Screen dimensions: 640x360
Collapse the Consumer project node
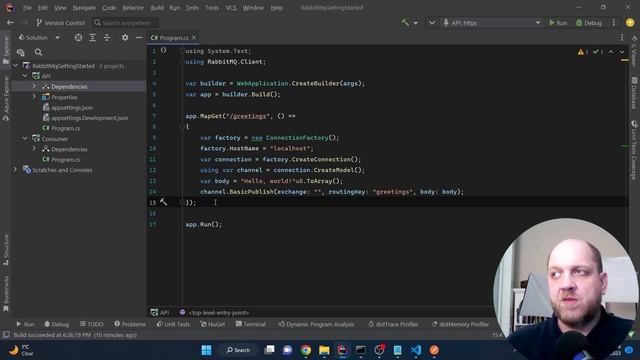tap(25, 138)
